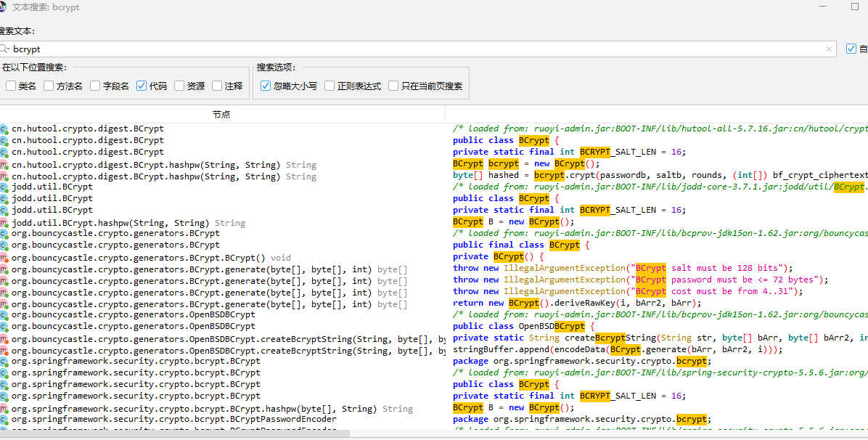Click icon of row with 'BCrypt bcrypt = new BCrypt();'
This screenshot has width=868, height=440.
[x=4, y=165]
